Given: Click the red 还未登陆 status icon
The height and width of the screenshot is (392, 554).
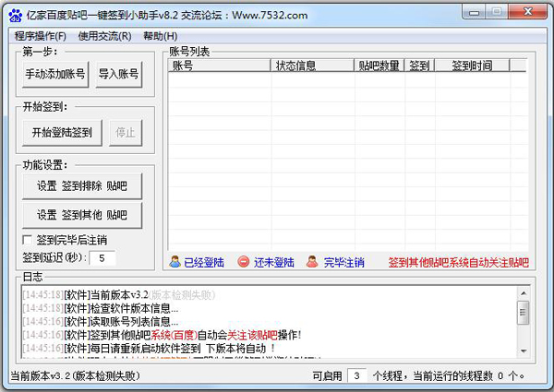Looking at the screenshot, I should (243, 262).
